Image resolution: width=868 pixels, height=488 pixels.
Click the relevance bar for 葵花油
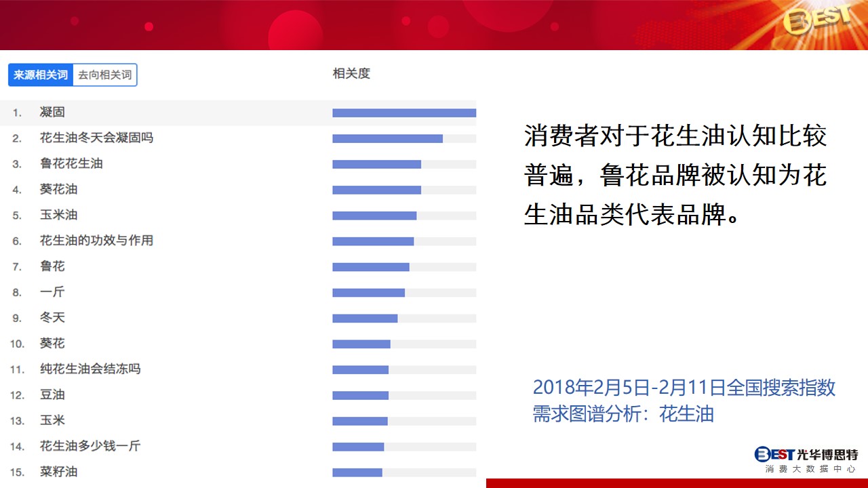404,190
